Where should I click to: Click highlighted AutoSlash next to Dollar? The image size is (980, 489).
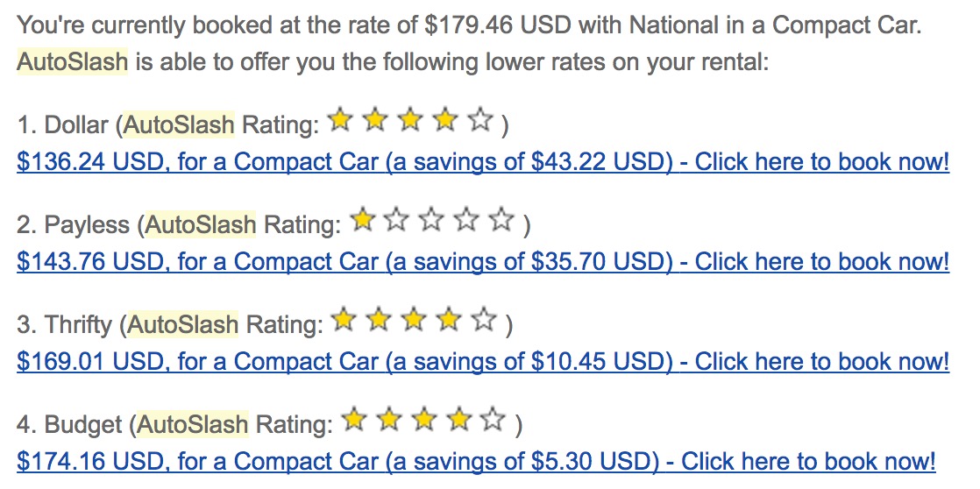179,125
